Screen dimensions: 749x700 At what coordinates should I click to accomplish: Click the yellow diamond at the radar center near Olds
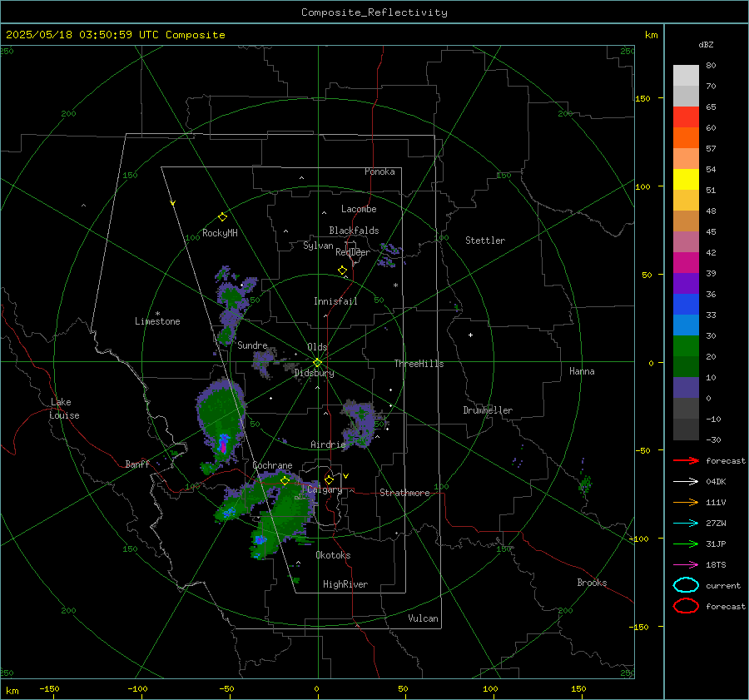317,363
